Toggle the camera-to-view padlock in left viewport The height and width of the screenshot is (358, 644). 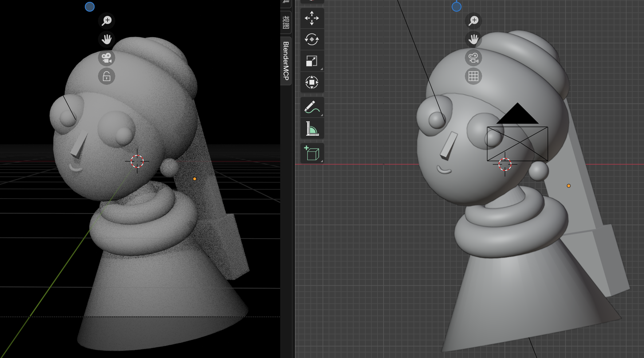pos(106,76)
